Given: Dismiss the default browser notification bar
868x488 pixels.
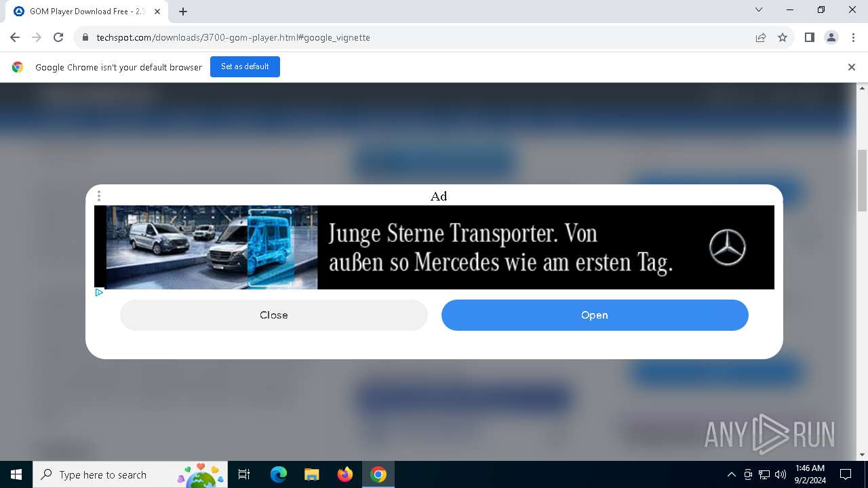Looking at the screenshot, I should click(x=852, y=67).
